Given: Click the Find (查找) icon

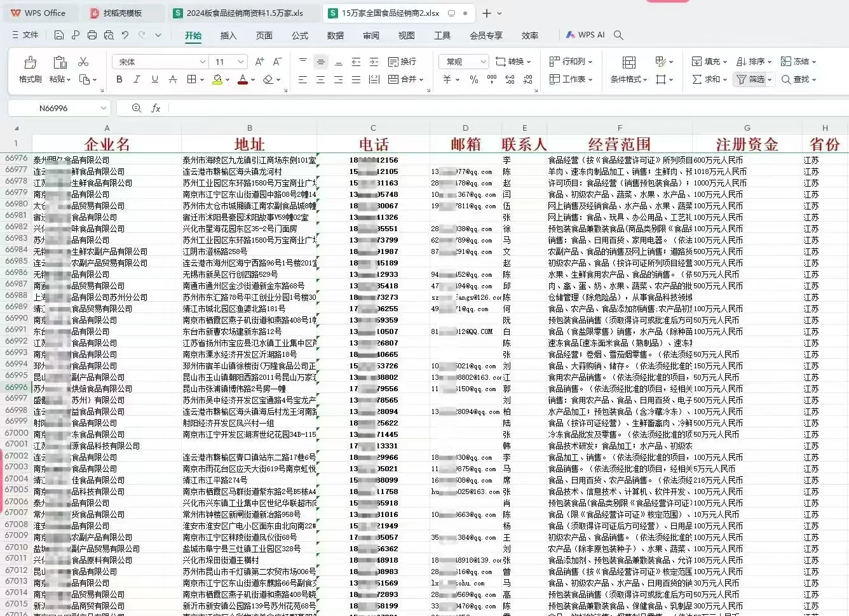Looking at the screenshot, I should pyautogui.click(x=796, y=79).
